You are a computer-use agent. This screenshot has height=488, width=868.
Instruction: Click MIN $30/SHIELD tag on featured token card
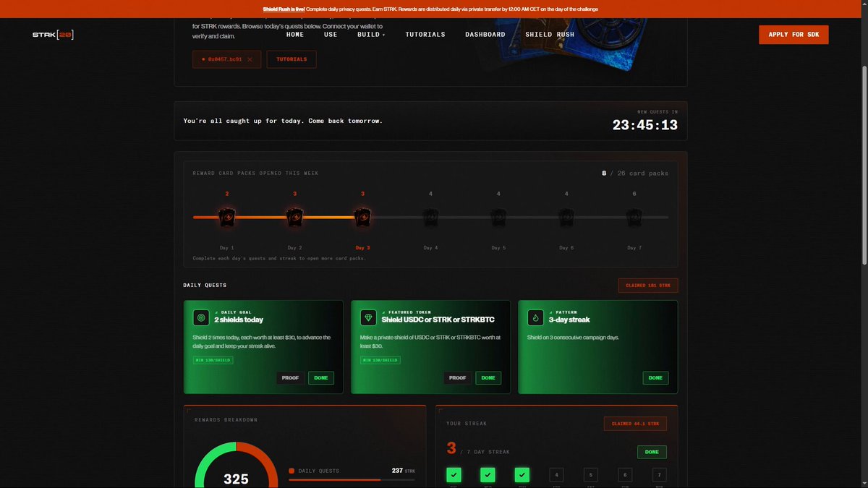380,360
